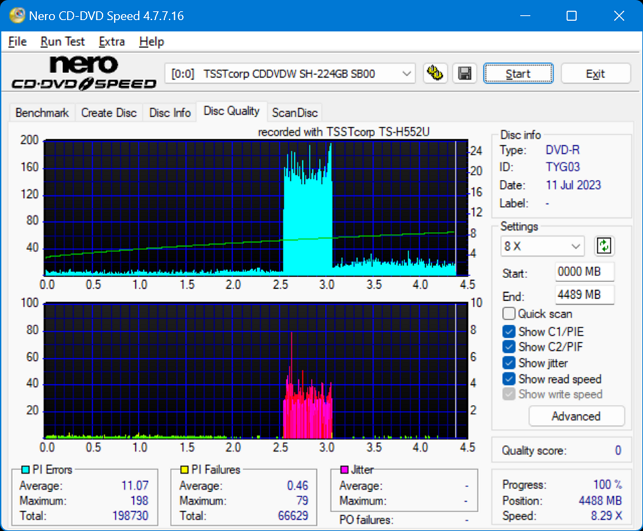
Task: Click the PI Errors upper graph
Action: (256, 208)
